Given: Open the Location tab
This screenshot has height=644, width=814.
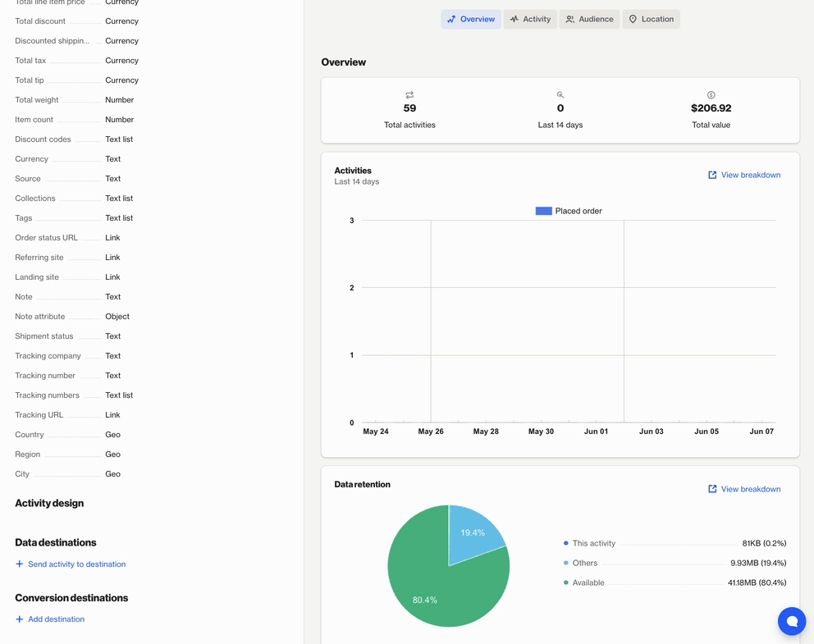Looking at the screenshot, I should coord(651,19).
